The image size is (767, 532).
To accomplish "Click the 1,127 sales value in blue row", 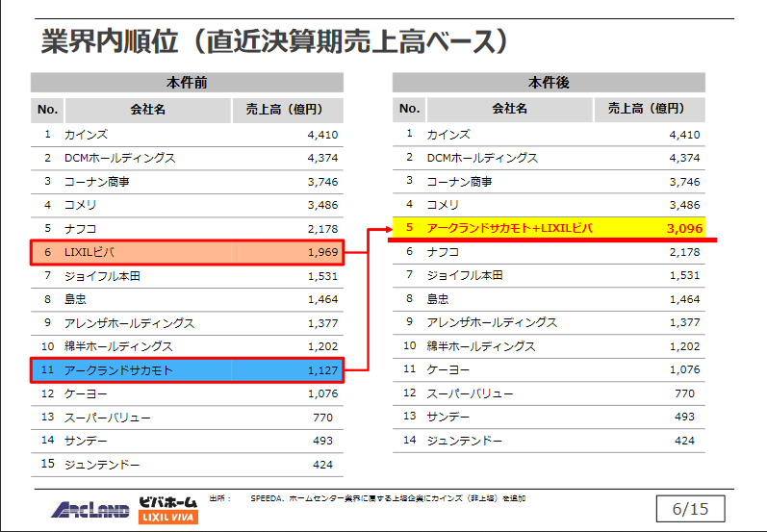I will click(322, 369).
